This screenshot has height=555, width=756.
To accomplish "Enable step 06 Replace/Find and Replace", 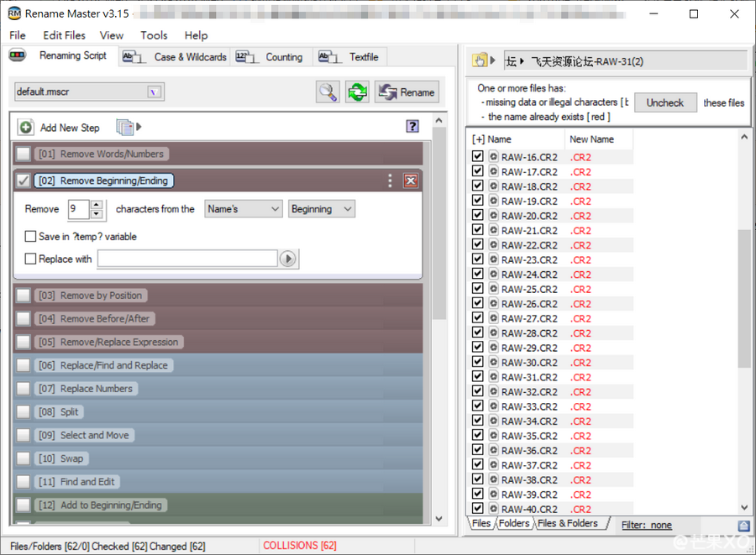I will point(24,365).
